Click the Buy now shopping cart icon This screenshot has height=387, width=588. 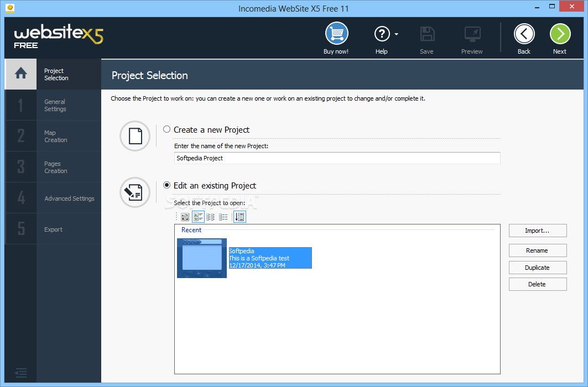click(336, 34)
